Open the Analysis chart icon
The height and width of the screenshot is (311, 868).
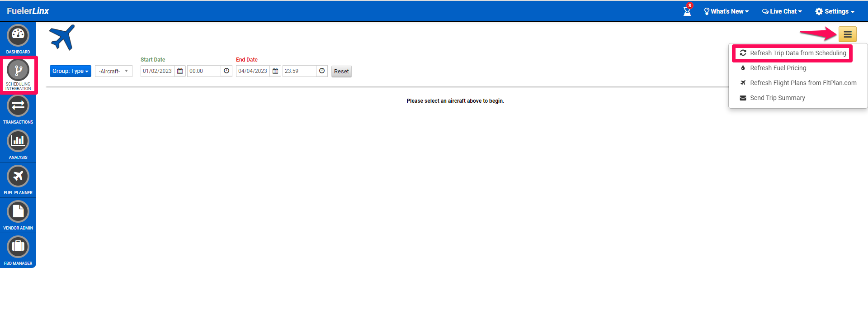(x=18, y=141)
